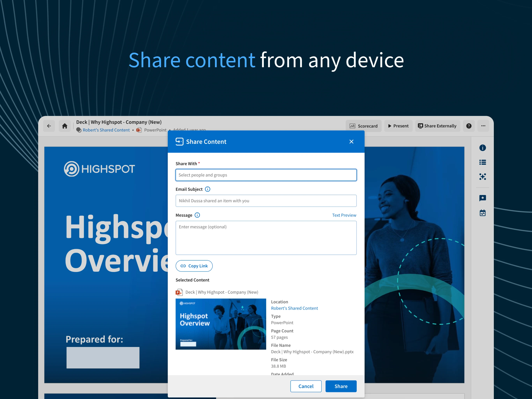This screenshot has height=399, width=532.
Task: Open Robert's Shared Content location link in dialog
Action: tap(294, 308)
